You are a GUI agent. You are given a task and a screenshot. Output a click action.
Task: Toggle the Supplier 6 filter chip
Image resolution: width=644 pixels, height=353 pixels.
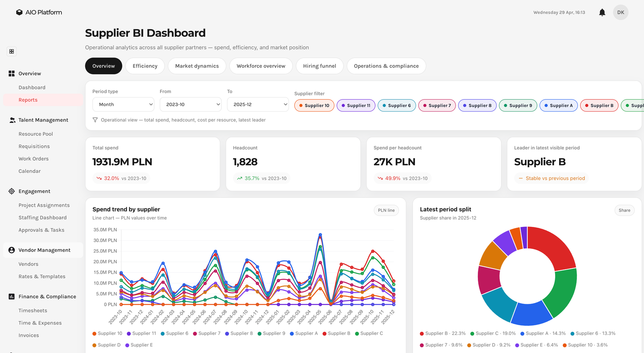397,106
